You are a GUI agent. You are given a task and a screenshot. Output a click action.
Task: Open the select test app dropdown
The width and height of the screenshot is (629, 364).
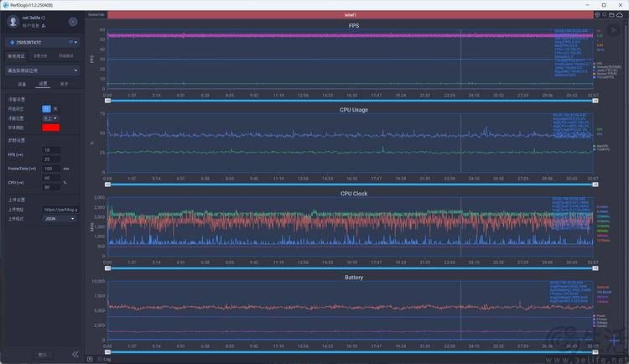(43, 70)
